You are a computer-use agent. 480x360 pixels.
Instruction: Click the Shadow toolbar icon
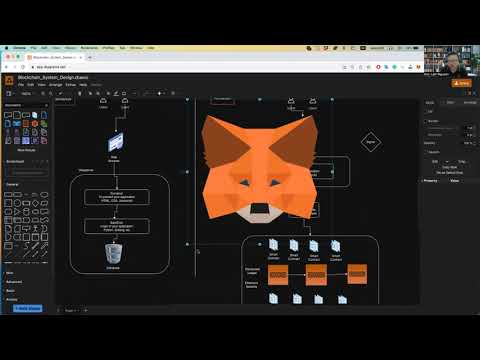[124, 93]
